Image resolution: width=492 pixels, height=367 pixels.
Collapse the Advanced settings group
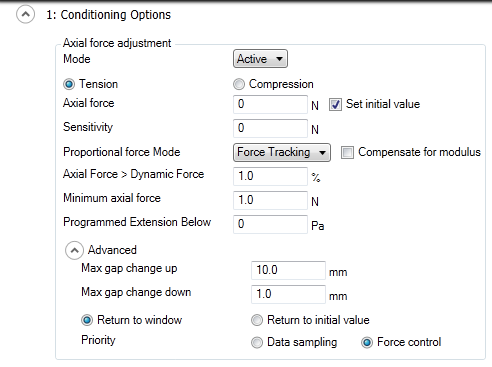pos(74,250)
